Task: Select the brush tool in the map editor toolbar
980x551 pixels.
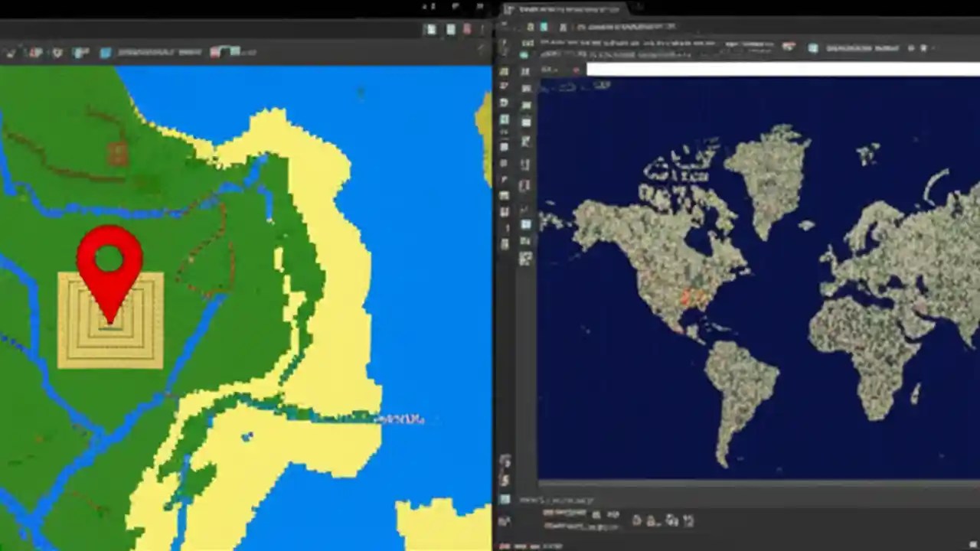Action: tap(11, 51)
